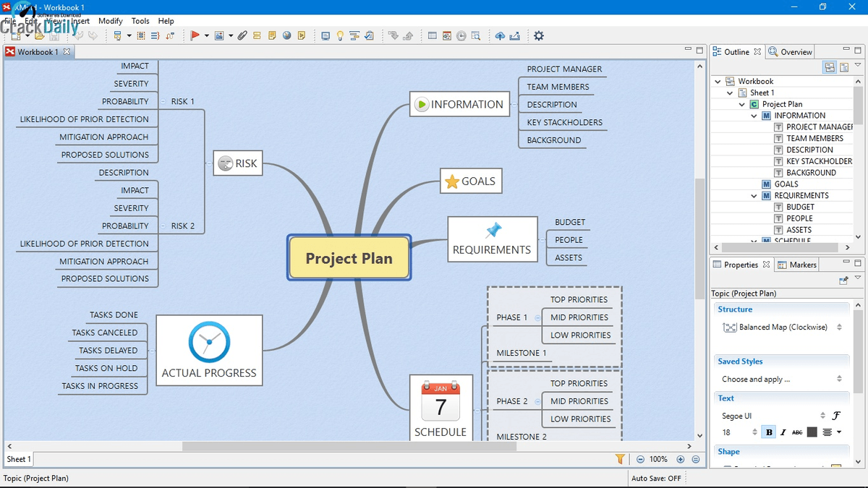
Task: Toggle bold text formatting
Action: [x=769, y=432]
